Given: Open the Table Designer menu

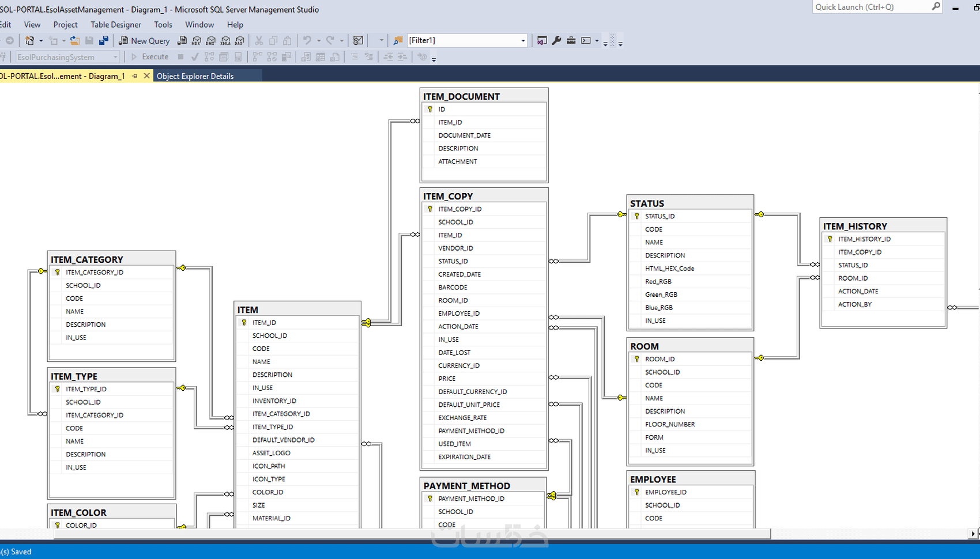Looking at the screenshot, I should 115,24.
